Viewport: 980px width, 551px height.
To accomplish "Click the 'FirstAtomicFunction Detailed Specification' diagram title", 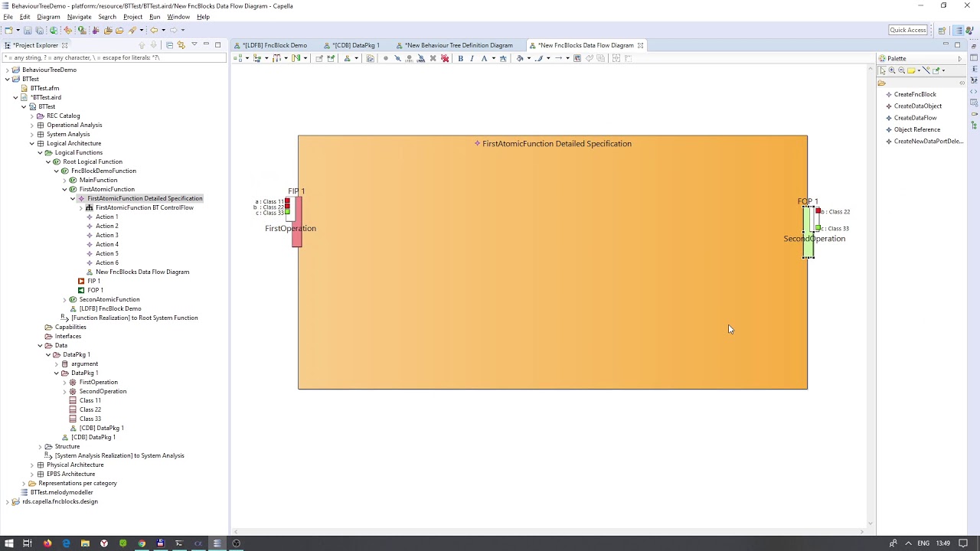I will coord(557,144).
